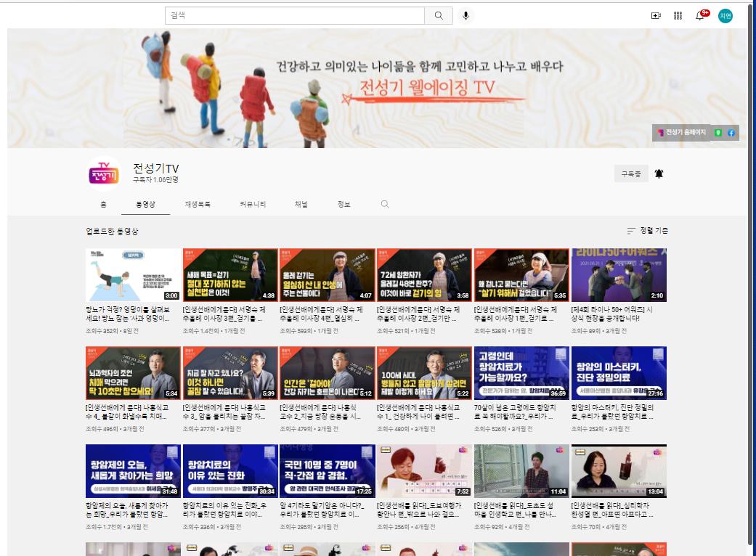
Task: Toggle the bell beside 구독중 button
Action: tap(659, 173)
